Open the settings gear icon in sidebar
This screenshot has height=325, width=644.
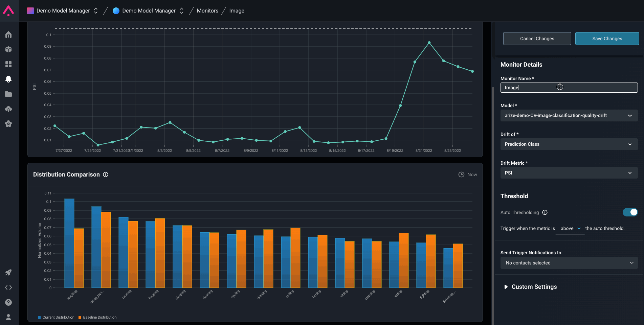8,124
